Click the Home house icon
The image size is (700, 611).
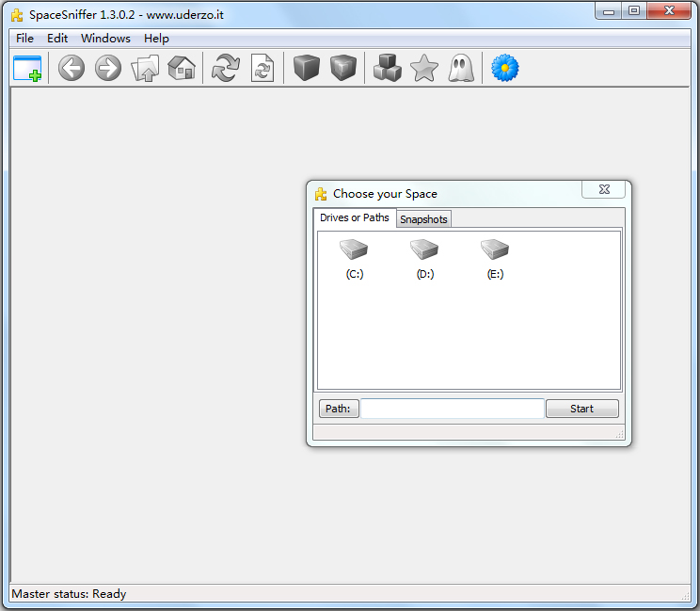coord(182,69)
